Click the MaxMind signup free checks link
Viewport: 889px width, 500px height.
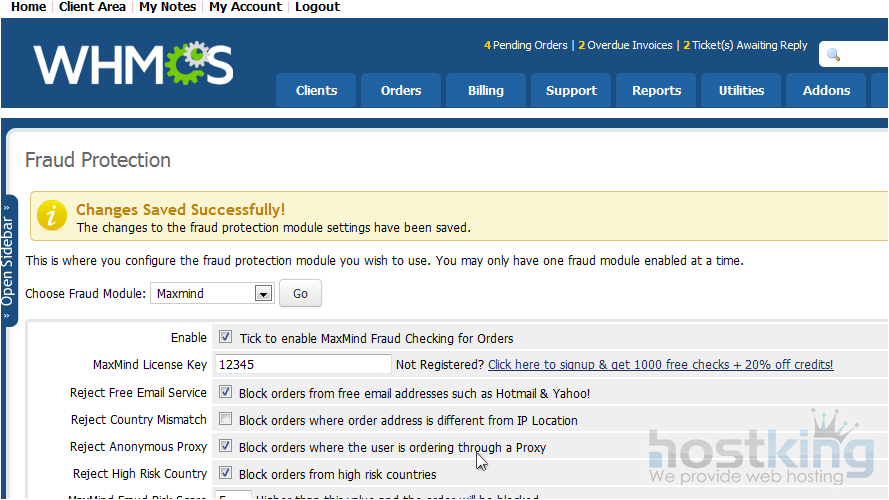(660, 365)
